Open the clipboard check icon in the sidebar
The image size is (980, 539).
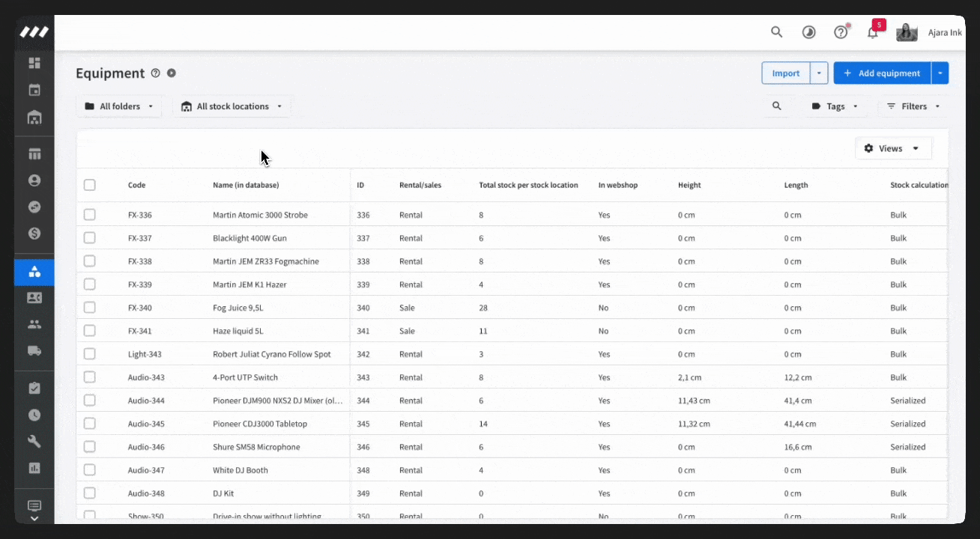[34, 389]
